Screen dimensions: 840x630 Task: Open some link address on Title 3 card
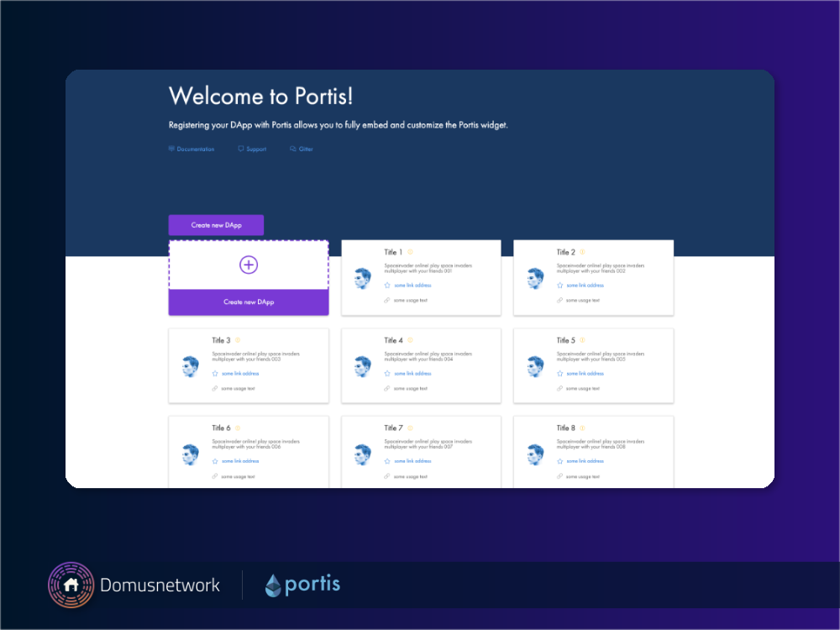pos(240,374)
